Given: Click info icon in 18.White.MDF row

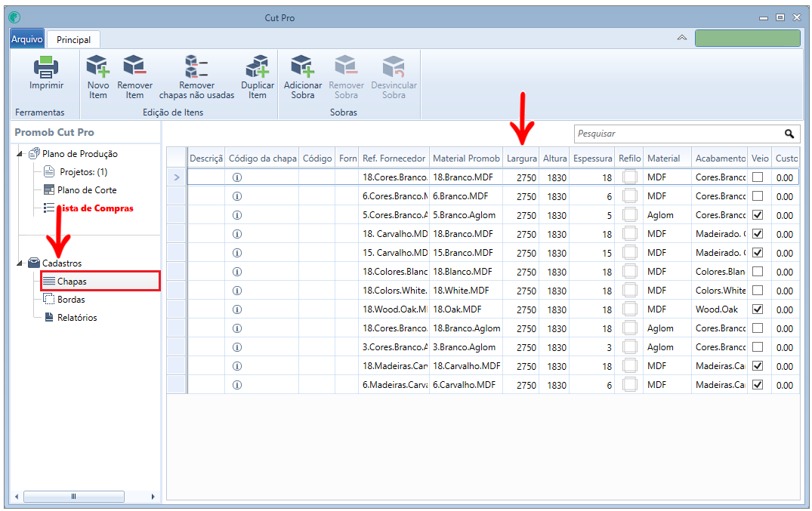Looking at the screenshot, I should (x=237, y=291).
